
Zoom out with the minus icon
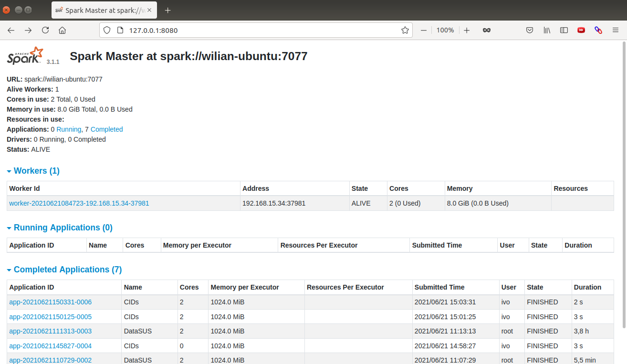coord(423,30)
